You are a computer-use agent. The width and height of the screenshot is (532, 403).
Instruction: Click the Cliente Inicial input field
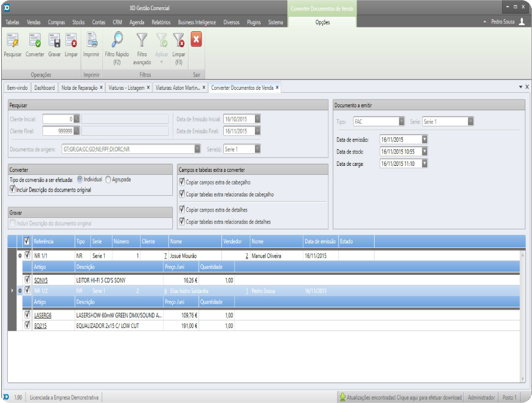[58, 119]
